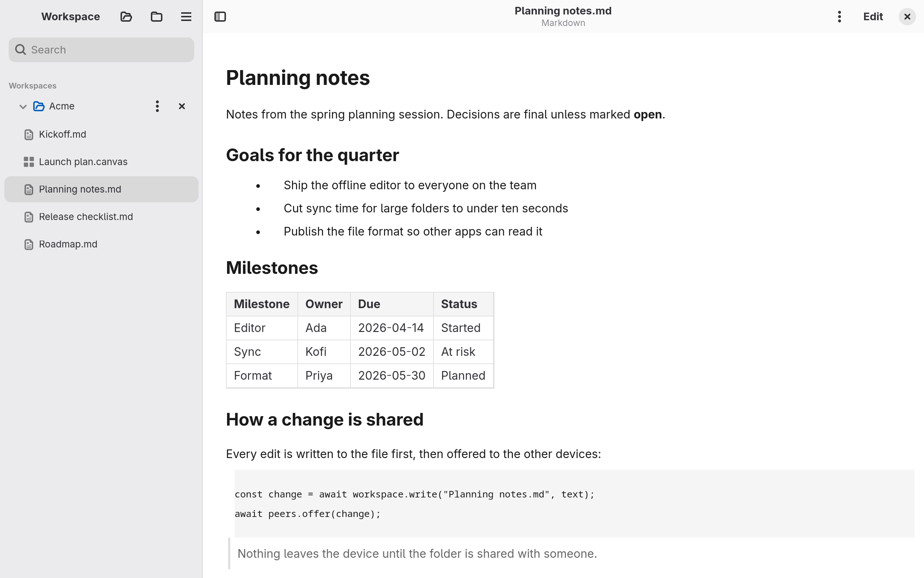
Task: Click the canvas grid icon for Launch plan
Action: [29, 162]
